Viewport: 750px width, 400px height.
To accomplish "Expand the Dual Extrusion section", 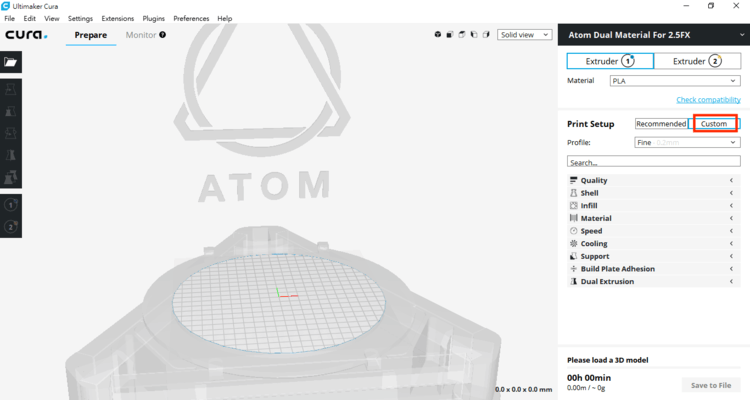I will click(x=653, y=282).
